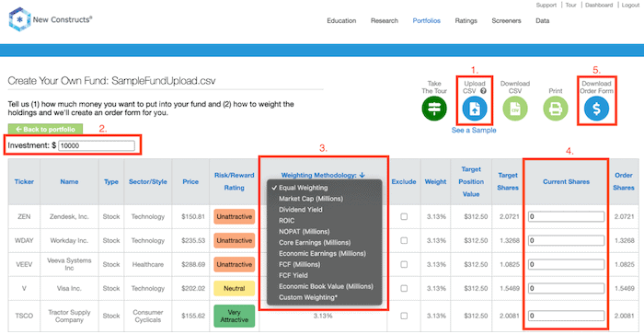Open Upload CSV help question mark
Viewport: 644px width, 334px height.
[x=483, y=91]
